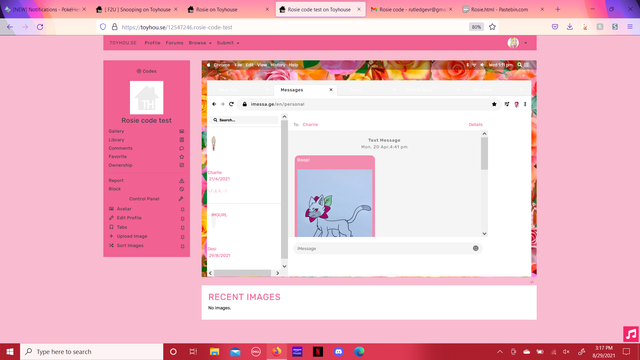Viewport: 640px width, 360px height.
Task: Open the Profile link in navbar
Action: 152,43
